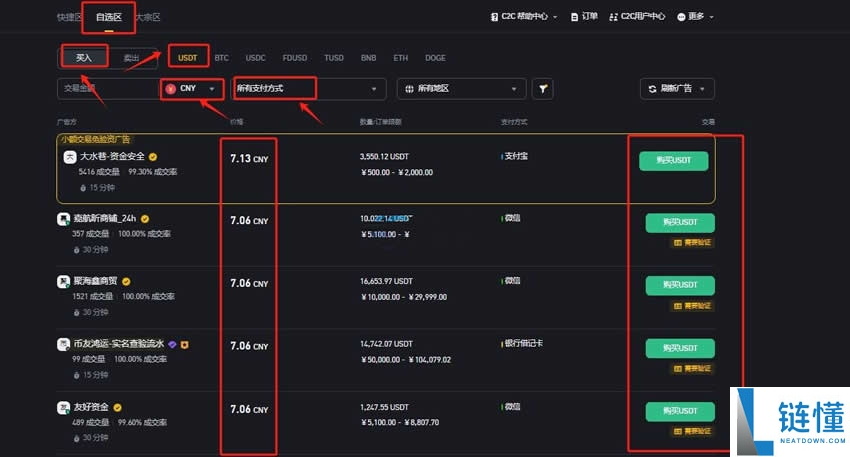Select the 买入 buy toggle

(x=84, y=57)
